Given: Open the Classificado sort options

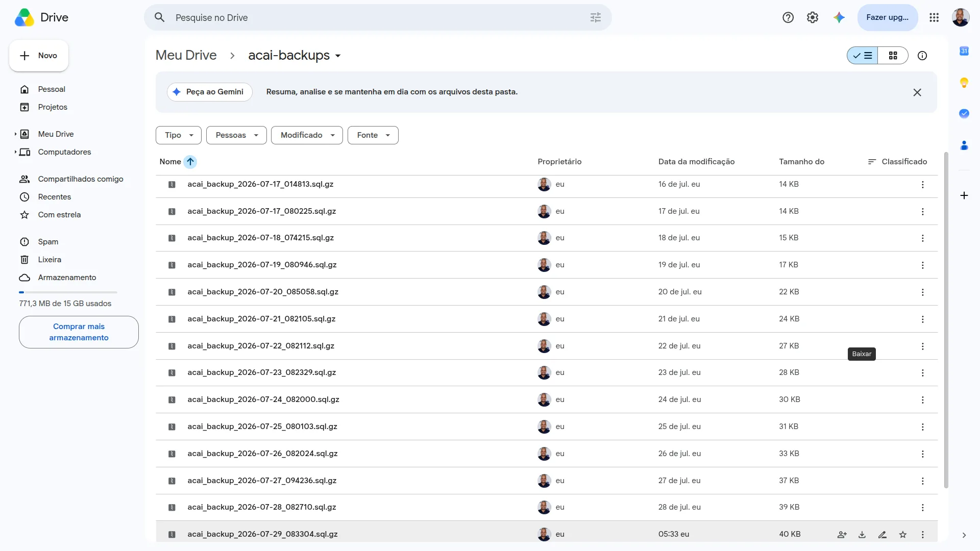Looking at the screenshot, I should click(897, 162).
